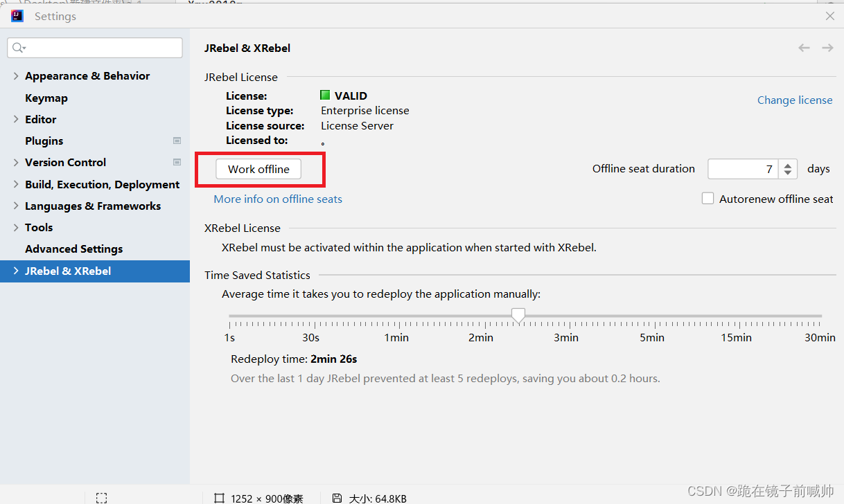The height and width of the screenshot is (504, 844).
Task: Click the Work offline button
Action: click(x=258, y=169)
